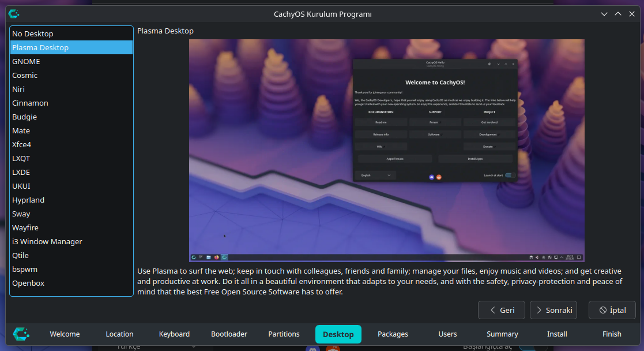Pick Sway from the list

pyautogui.click(x=71, y=214)
